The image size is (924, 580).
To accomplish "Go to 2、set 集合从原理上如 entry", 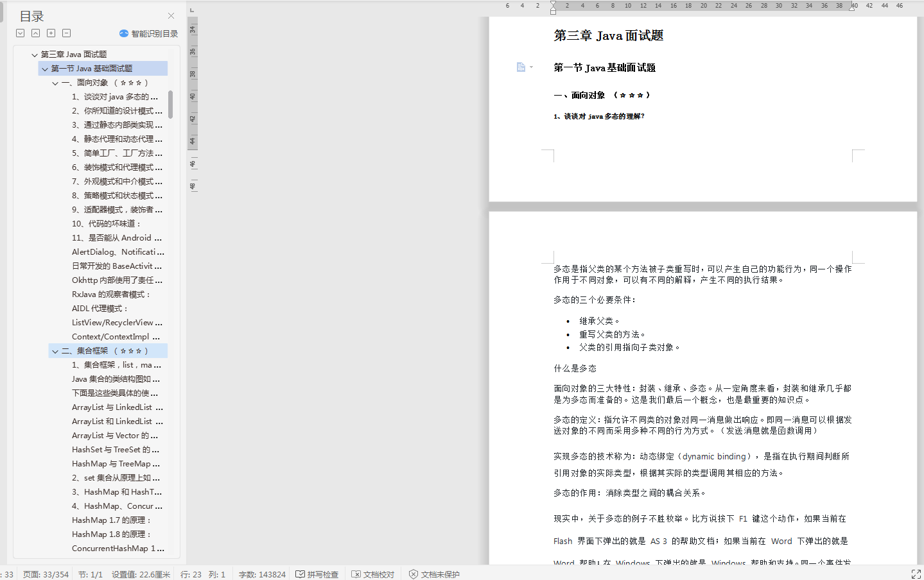I will click(116, 478).
